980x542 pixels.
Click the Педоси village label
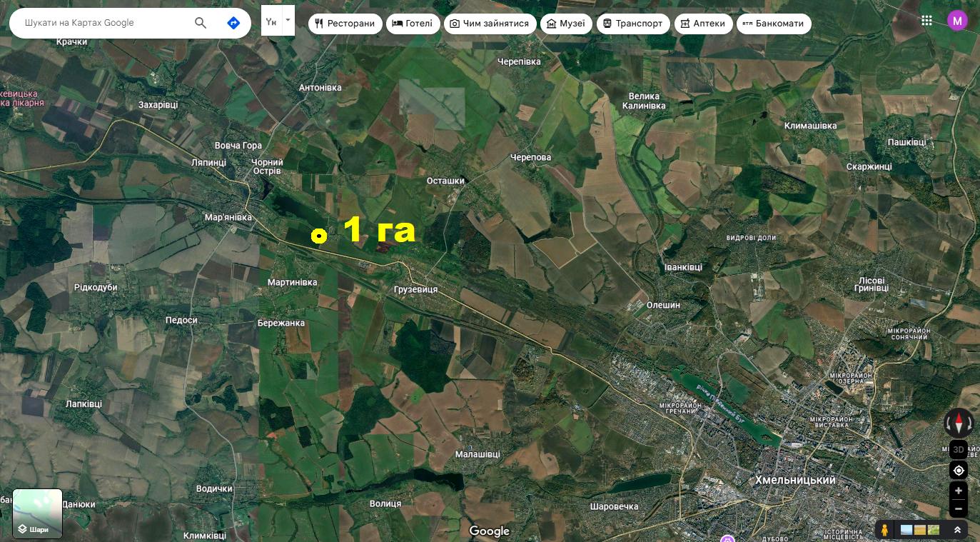[181, 321]
